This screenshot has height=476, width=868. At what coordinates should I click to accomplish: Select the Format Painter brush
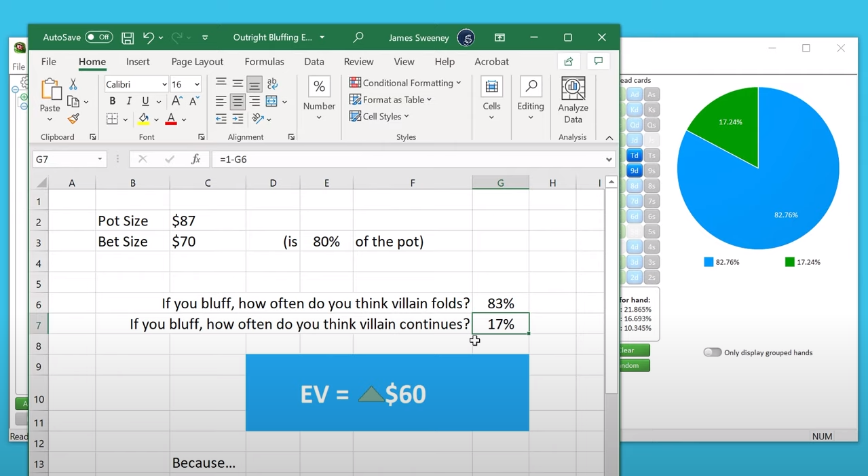coord(73,119)
